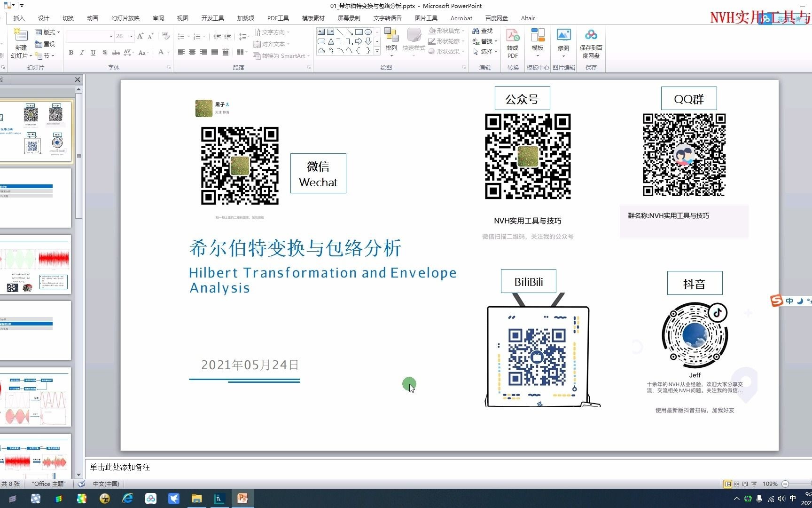Select the right arrow block shape
812x508 pixels.
tap(359, 41)
